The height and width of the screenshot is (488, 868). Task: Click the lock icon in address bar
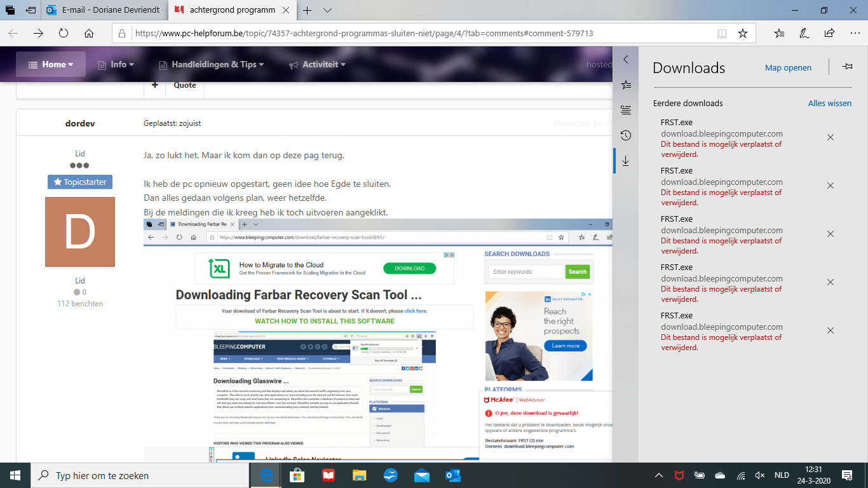tap(123, 33)
